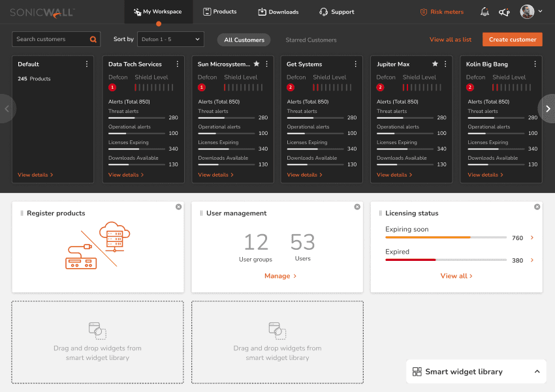Open the Jupiter Max card options menu
The image size is (555, 392).
(x=445, y=64)
